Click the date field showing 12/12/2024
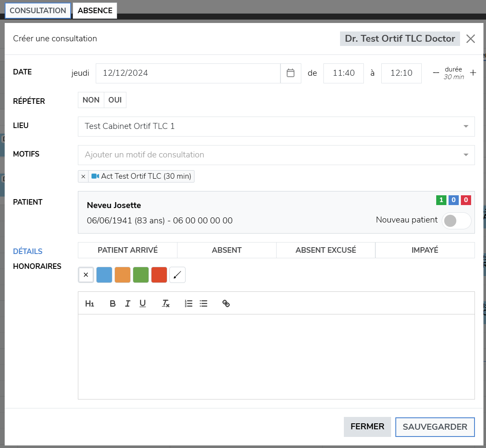 click(188, 73)
